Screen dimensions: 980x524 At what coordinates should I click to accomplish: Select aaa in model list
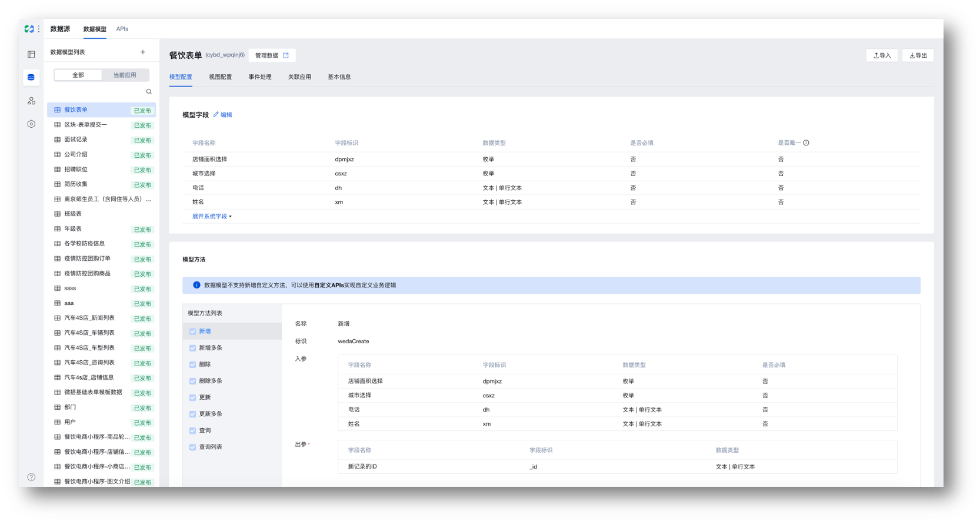[101, 303]
